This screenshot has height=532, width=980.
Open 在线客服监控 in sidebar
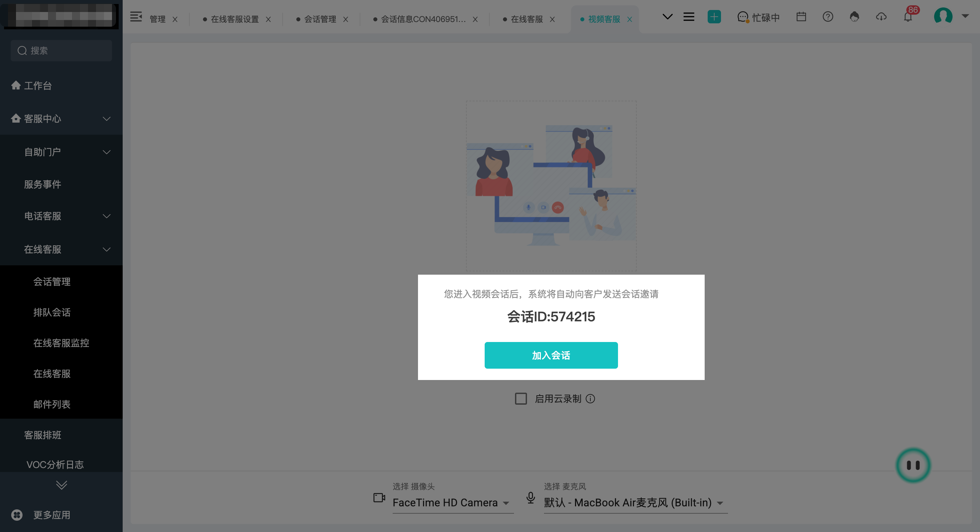tap(61, 343)
